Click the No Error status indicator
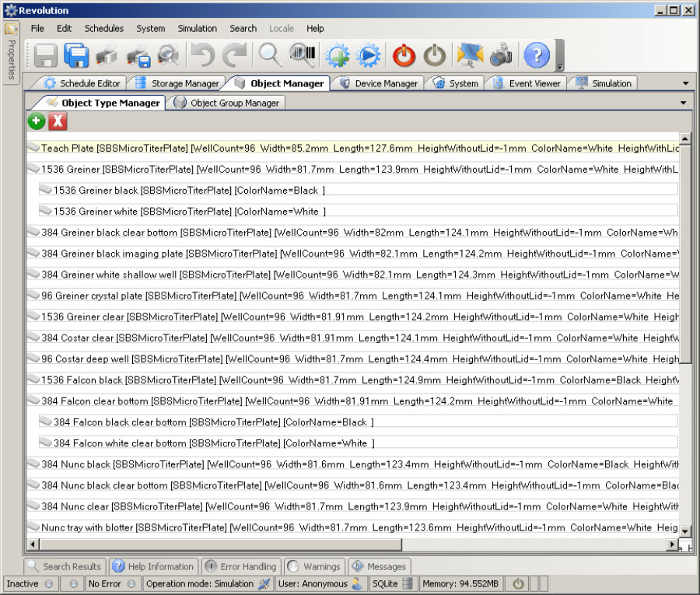The height and width of the screenshot is (595, 700). (111, 583)
